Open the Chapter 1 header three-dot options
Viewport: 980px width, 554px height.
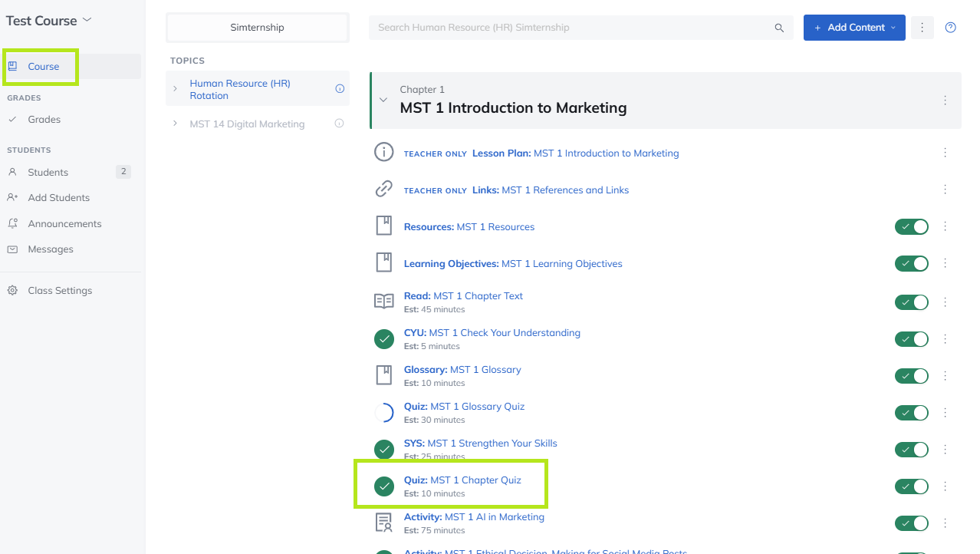tap(945, 101)
